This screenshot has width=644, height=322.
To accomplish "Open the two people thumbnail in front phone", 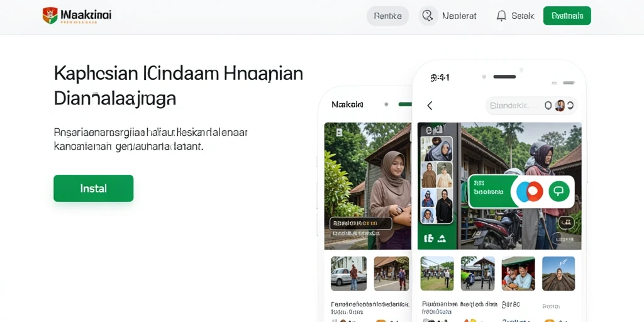I will click(518, 274).
